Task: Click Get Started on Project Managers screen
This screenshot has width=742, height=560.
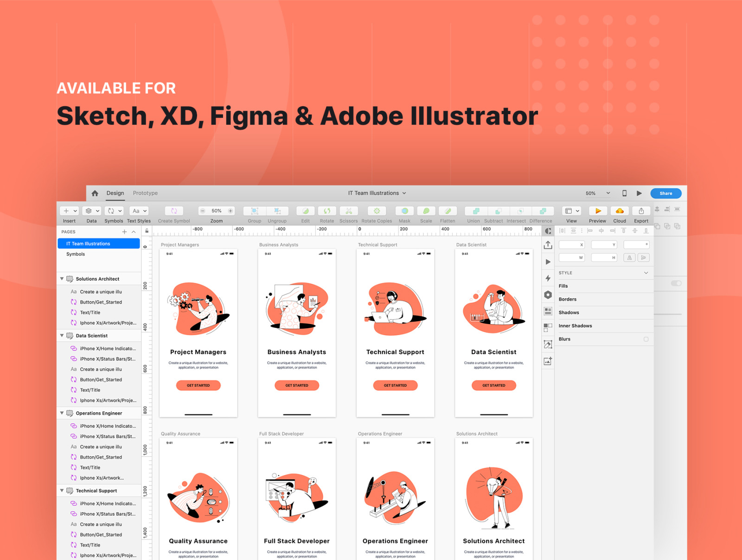Action: pos(198,385)
